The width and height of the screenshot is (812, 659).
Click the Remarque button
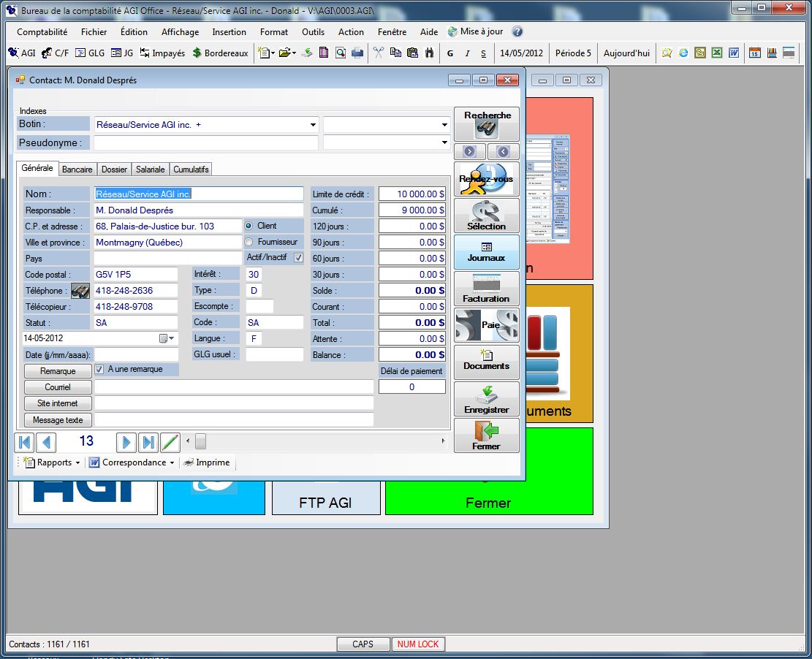coord(58,371)
